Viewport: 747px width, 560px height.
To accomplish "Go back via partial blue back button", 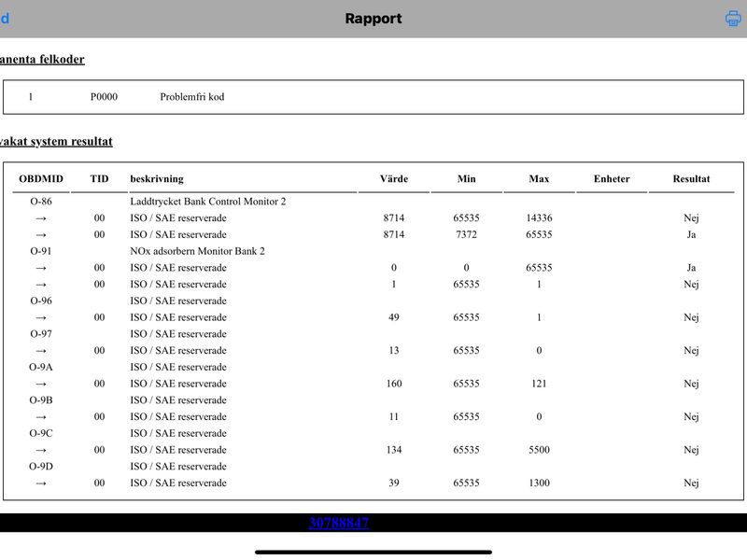I will [5, 19].
